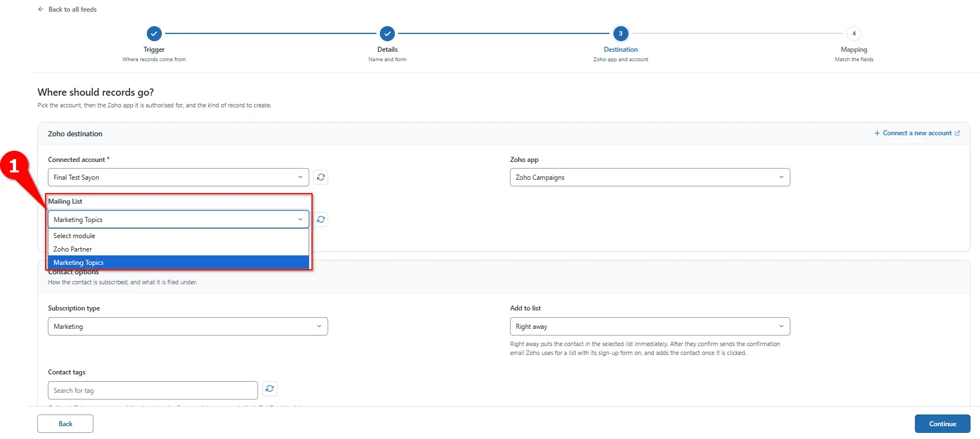Open the Subscription type dropdown

coord(188,327)
